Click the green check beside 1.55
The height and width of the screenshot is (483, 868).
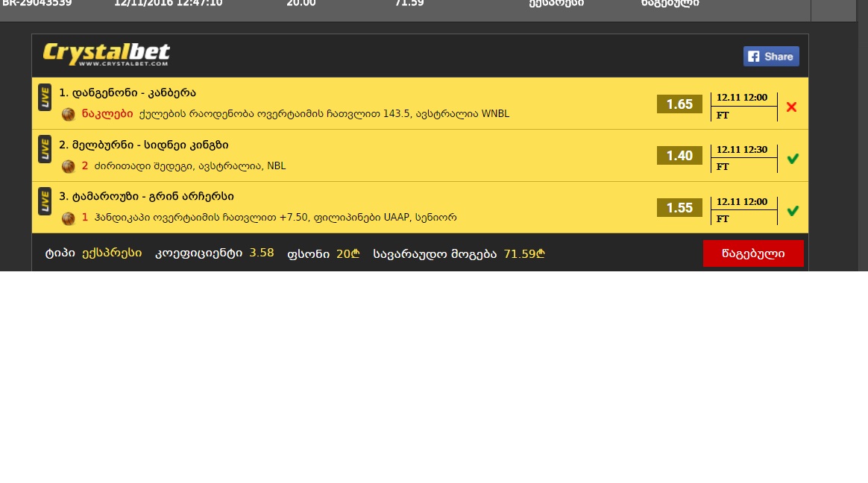[x=793, y=210]
